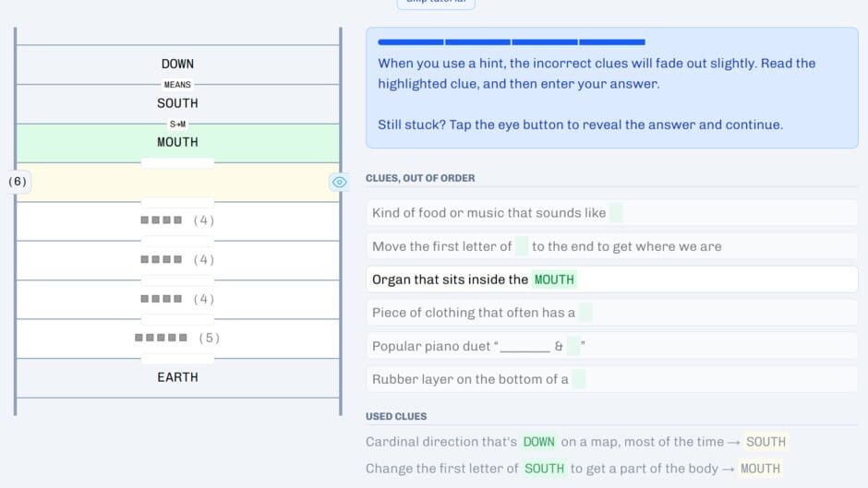The width and height of the screenshot is (868, 488).
Task: Click the hidden five-letter ladder row
Action: tap(177, 338)
